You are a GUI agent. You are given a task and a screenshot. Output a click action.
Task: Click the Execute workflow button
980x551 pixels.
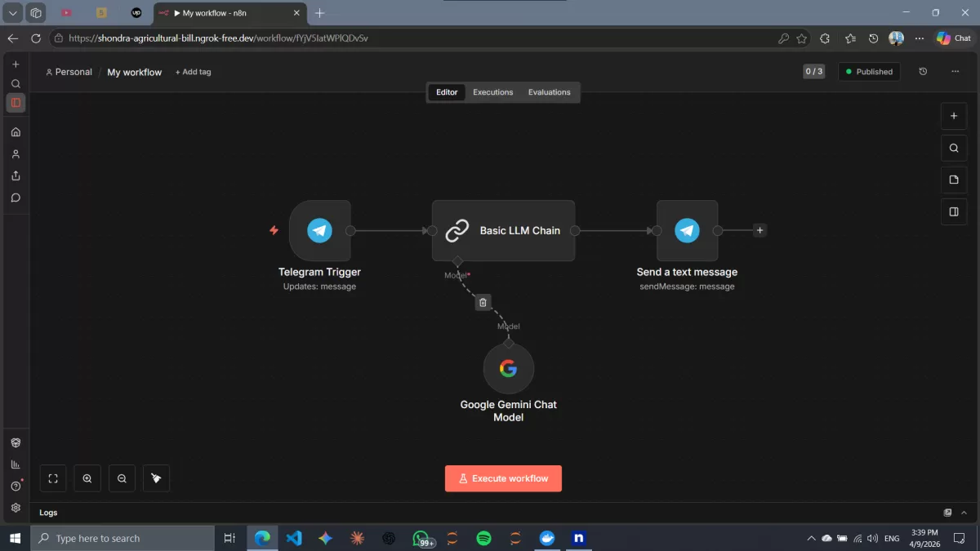(x=503, y=478)
